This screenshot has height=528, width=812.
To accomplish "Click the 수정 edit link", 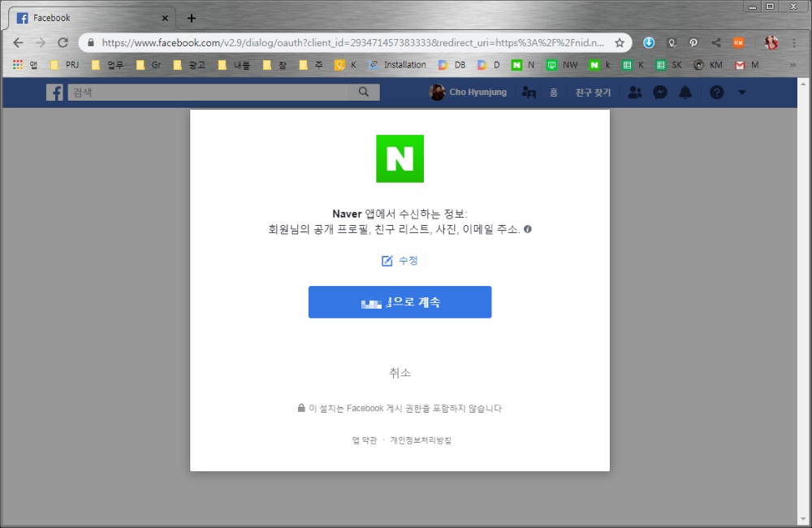I will (400, 260).
